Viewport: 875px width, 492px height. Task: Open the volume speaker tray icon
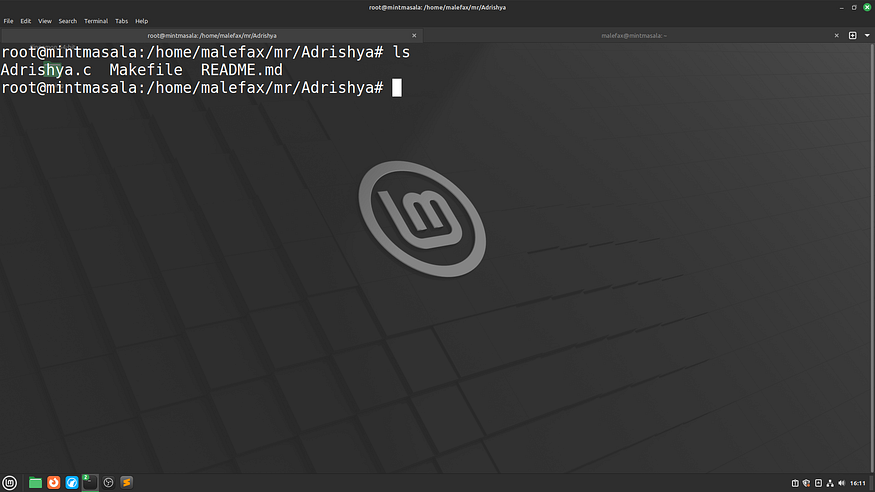tap(842, 483)
